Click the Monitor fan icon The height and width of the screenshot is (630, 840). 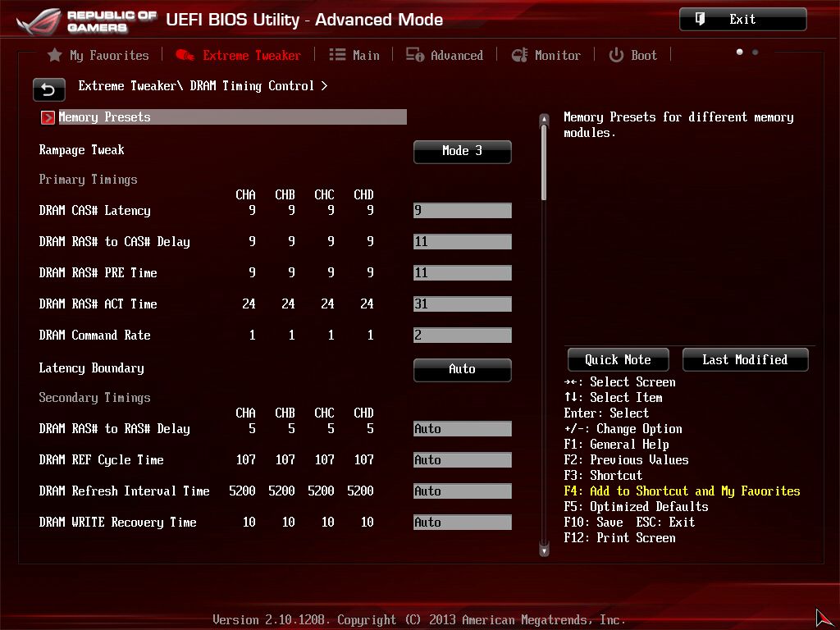pos(519,55)
